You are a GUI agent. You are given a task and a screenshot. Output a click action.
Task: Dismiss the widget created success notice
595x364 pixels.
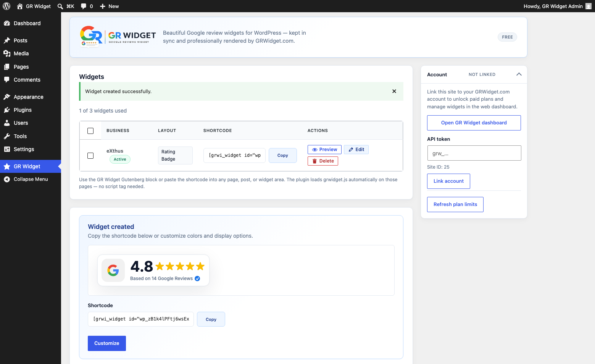coord(394,91)
